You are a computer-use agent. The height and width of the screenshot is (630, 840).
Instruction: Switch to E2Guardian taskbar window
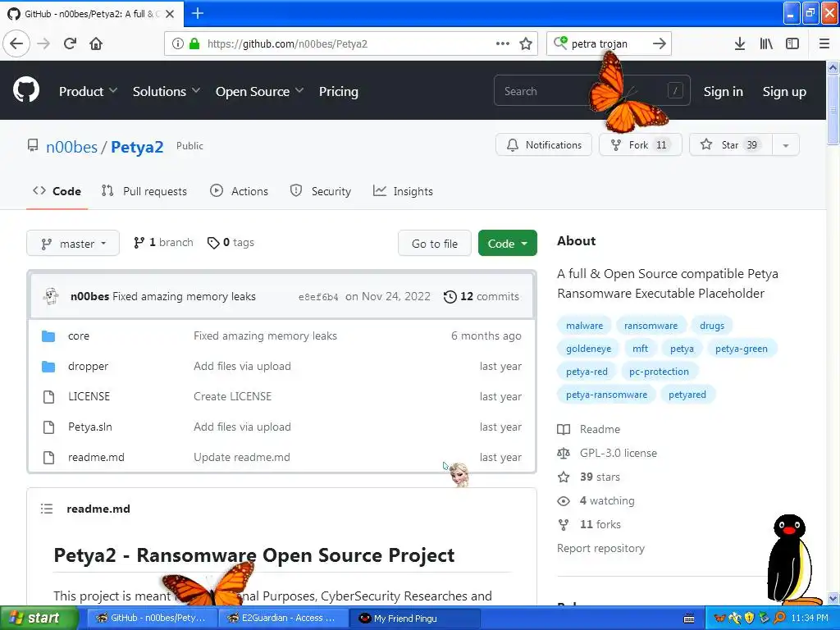[282, 618]
